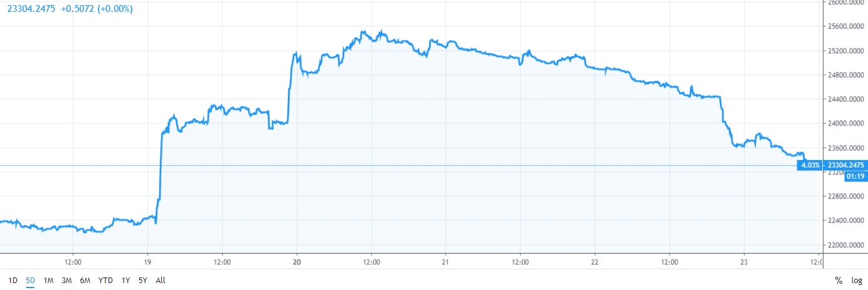
Task: Show the 1Y time range
Action: tap(126, 281)
